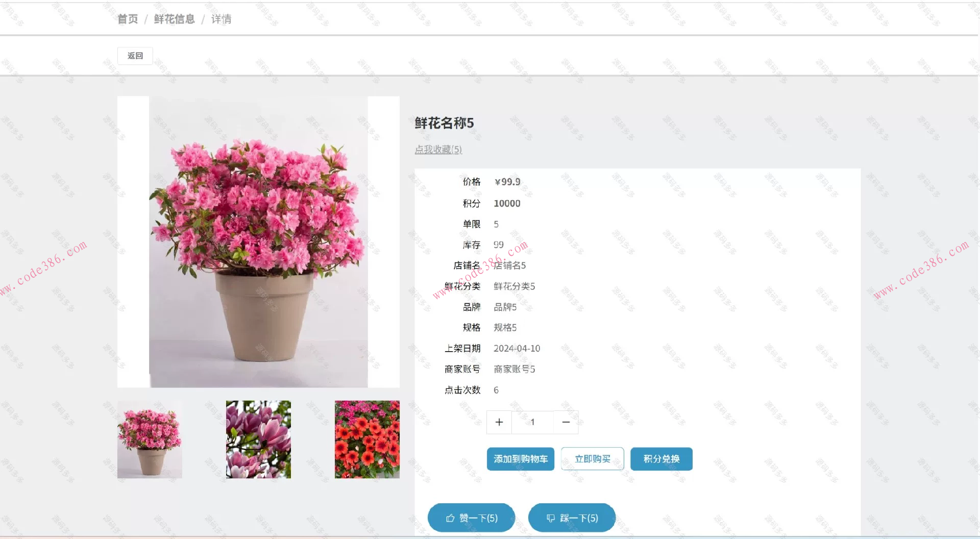Select the orange flowers thumbnail
980x539 pixels.
coord(367,439)
